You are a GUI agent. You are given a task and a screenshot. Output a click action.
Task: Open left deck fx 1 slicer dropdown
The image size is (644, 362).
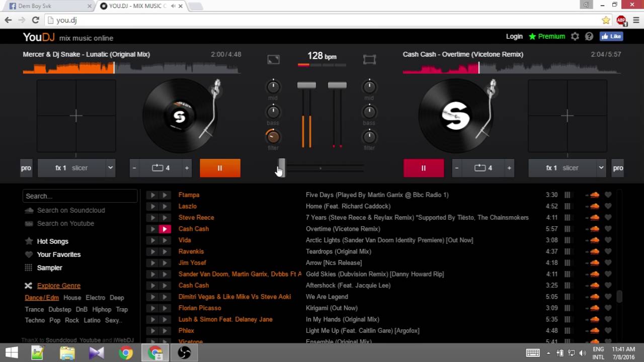tap(76, 168)
